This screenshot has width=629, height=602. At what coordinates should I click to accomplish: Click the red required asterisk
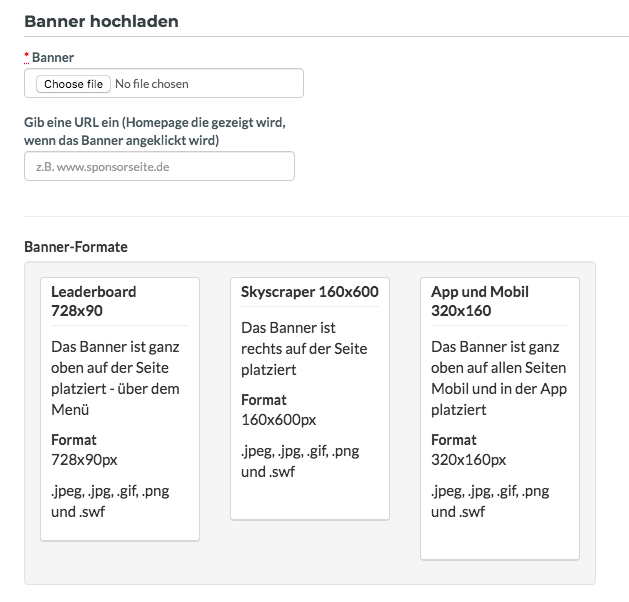click(26, 56)
